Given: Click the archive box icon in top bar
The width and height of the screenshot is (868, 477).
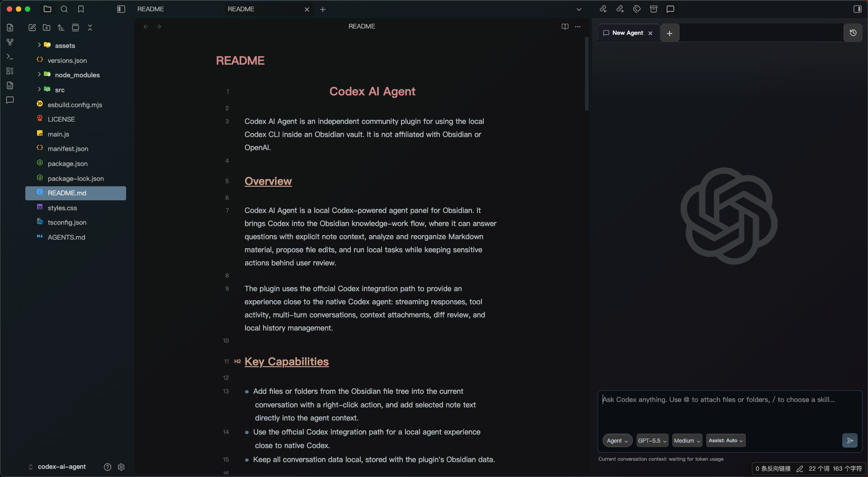Looking at the screenshot, I should coord(654,9).
